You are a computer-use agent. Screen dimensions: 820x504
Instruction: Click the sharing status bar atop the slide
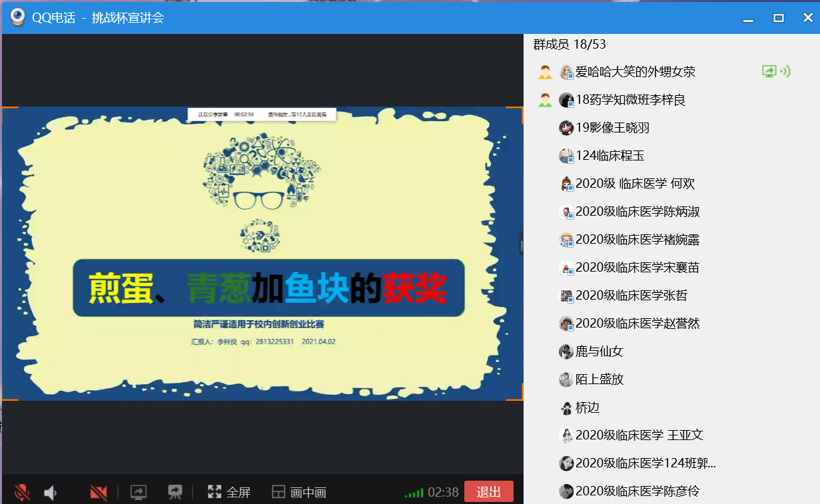point(261,115)
